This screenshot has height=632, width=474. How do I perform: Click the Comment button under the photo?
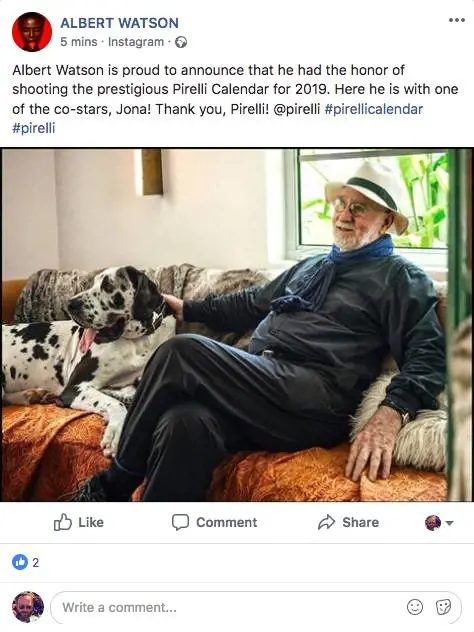point(214,522)
